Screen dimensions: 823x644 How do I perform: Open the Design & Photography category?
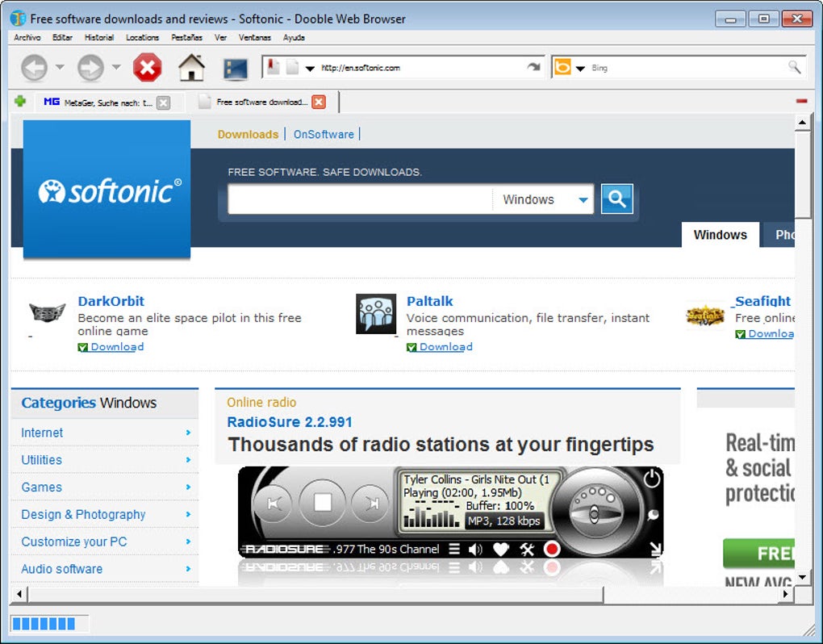(83, 514)
